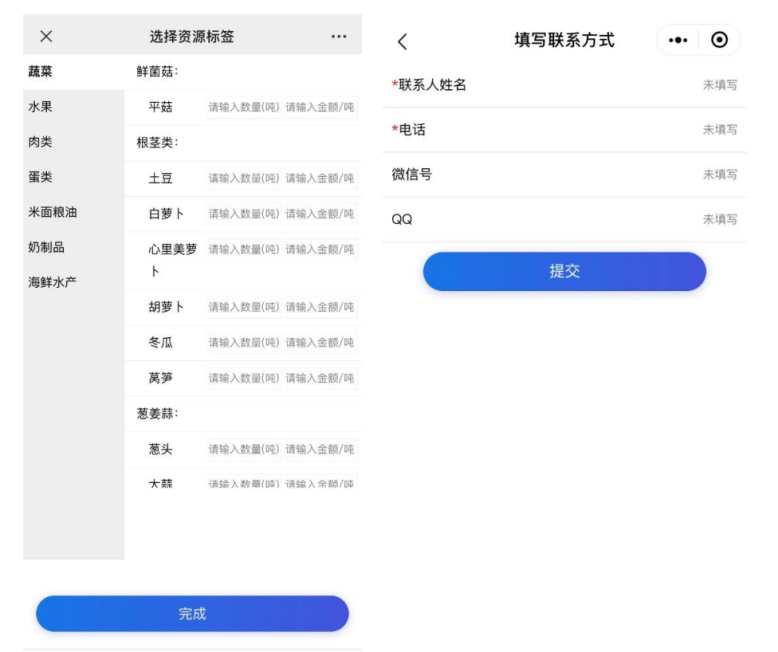Choose the 蛋类 category
778x652 pixels.
coord(41,177)
